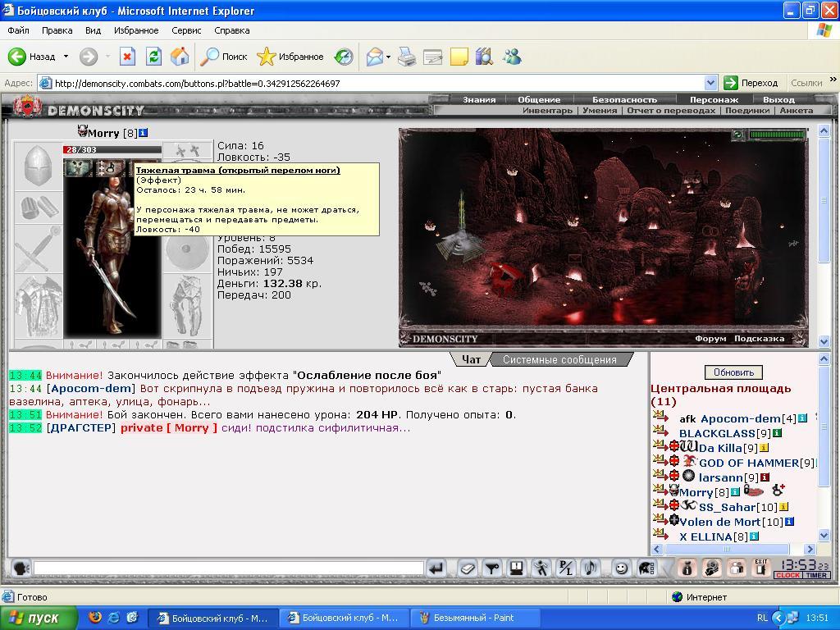Click the IE Refresh toolbar icon

coord(153,57)
